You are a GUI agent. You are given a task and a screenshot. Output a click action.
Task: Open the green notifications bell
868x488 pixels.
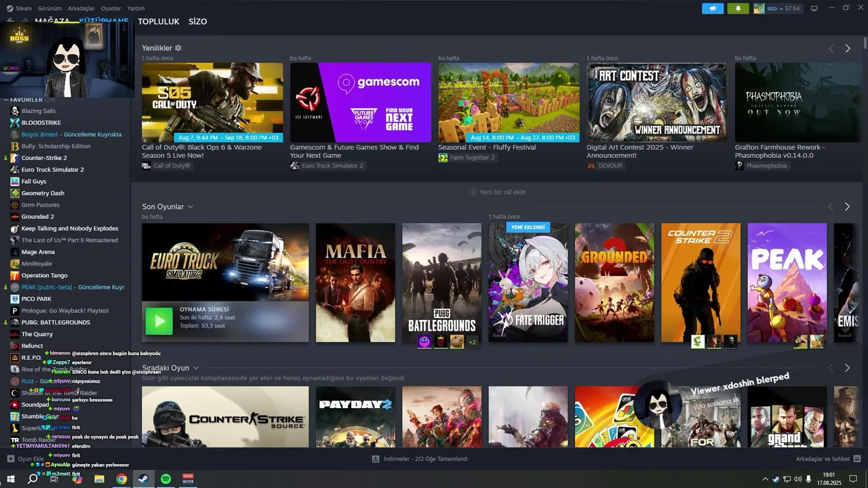tap(738, 8)
